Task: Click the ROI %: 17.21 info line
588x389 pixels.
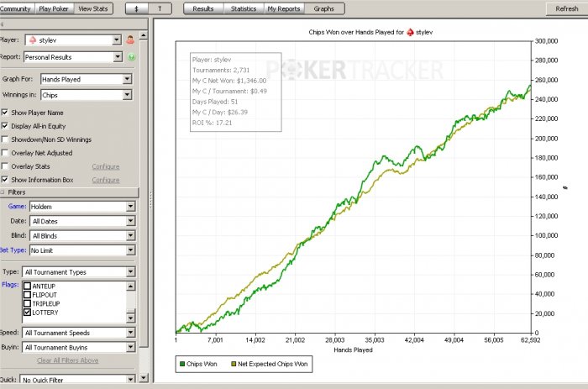Action: coord(213,123)
